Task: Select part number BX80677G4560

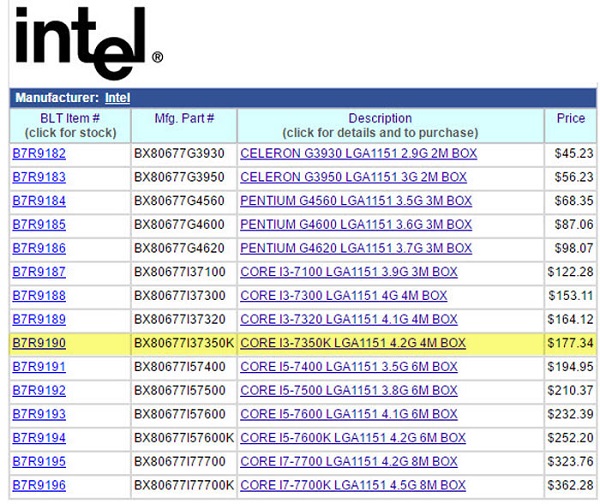Action: coord(179,201)
